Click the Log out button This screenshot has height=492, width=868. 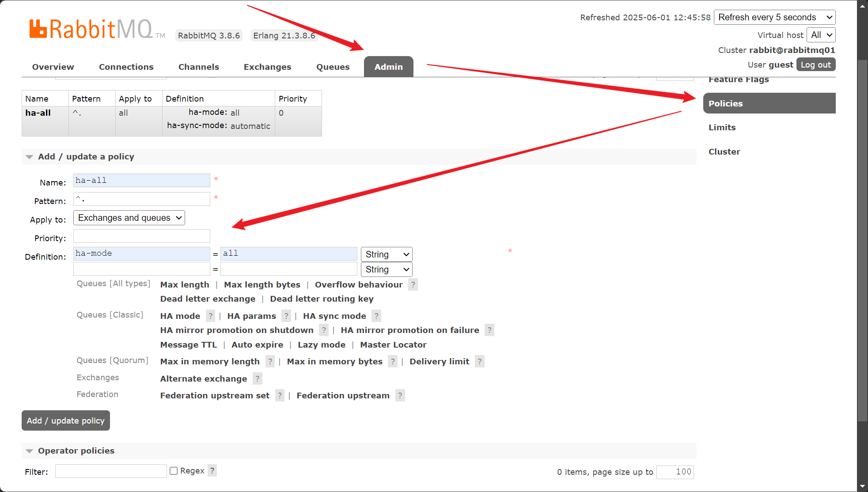(815, 65)
